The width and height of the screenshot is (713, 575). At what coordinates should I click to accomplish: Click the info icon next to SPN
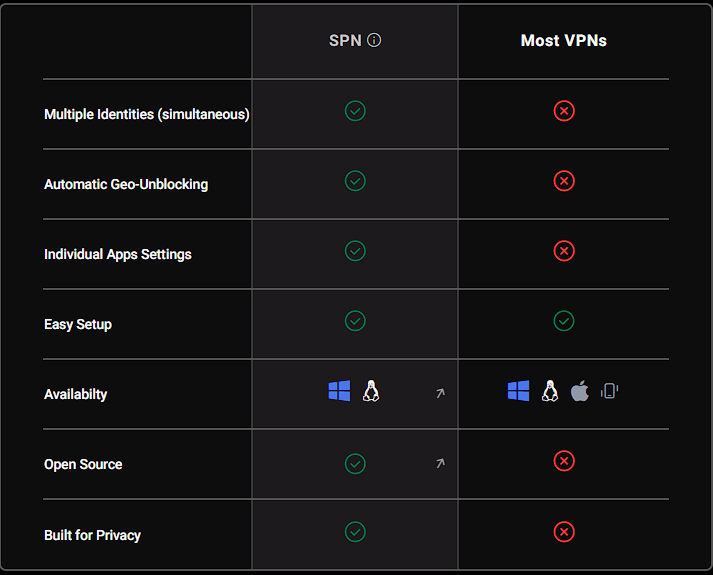coord(374,40)
